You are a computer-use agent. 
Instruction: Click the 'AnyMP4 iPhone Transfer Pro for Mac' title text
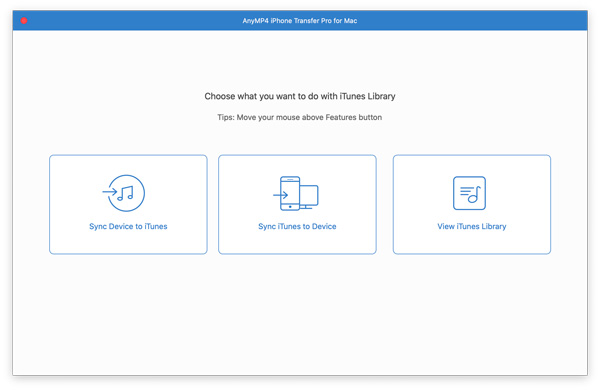(300, 21)
